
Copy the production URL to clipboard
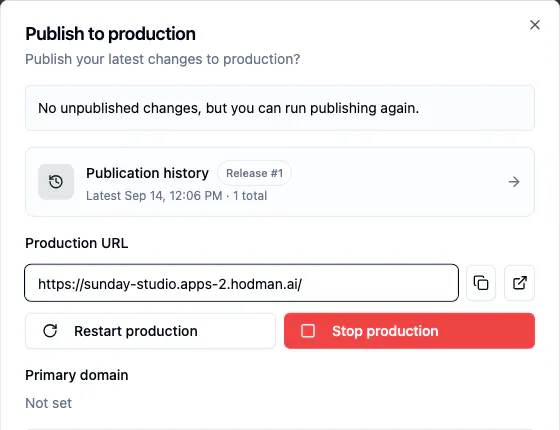(x=481, y=283)
